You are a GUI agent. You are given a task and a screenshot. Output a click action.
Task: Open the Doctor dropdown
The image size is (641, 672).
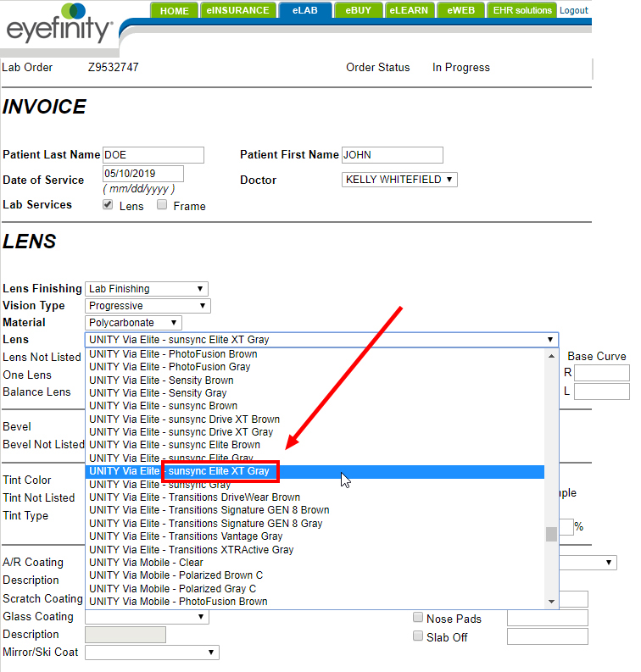pos(399,180)
